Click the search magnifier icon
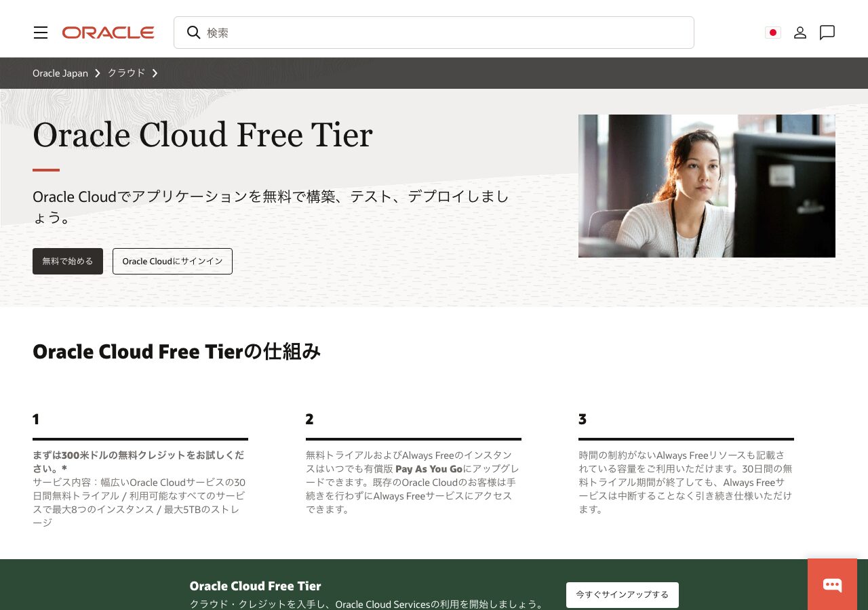 (193, 33)
